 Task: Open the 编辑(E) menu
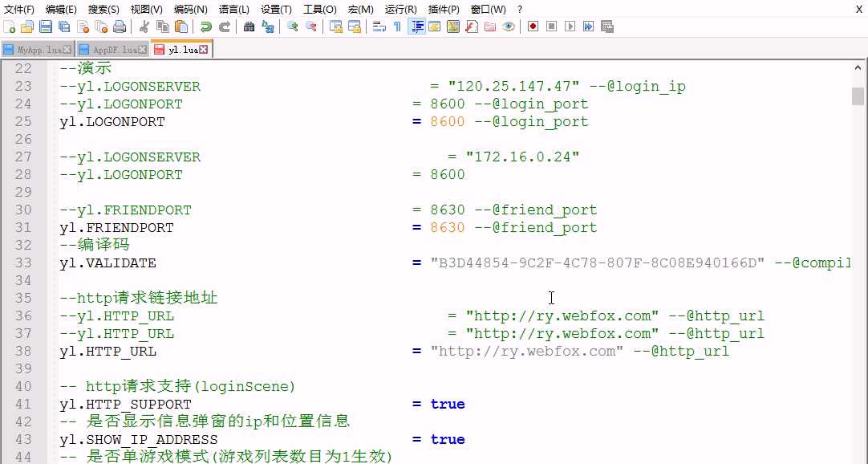tap(61, 10)
